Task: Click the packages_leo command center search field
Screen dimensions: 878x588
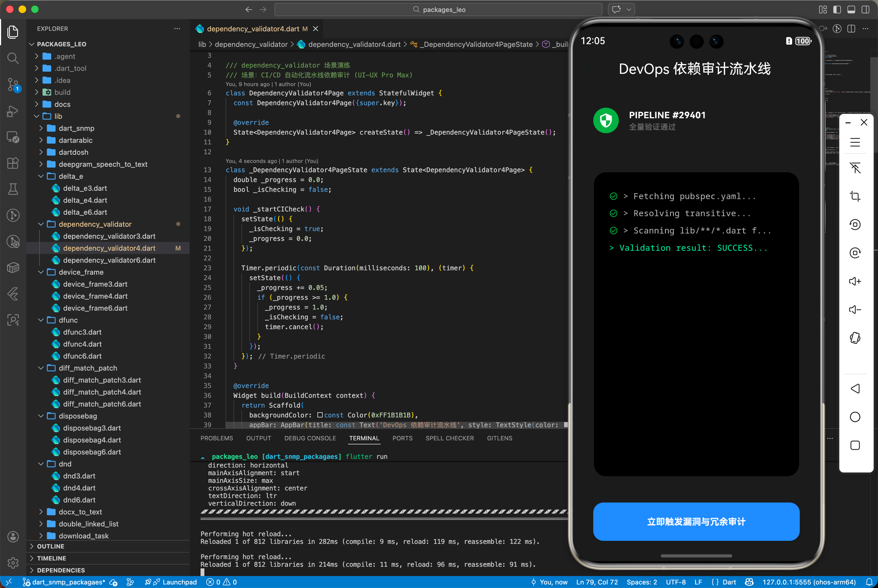Action: (x=438, y=9)
